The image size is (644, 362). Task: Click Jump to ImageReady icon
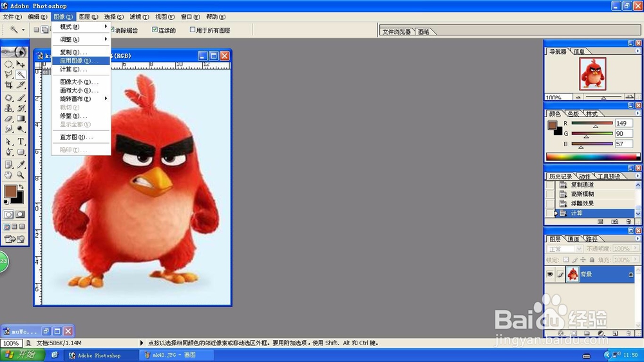[14, 239]
